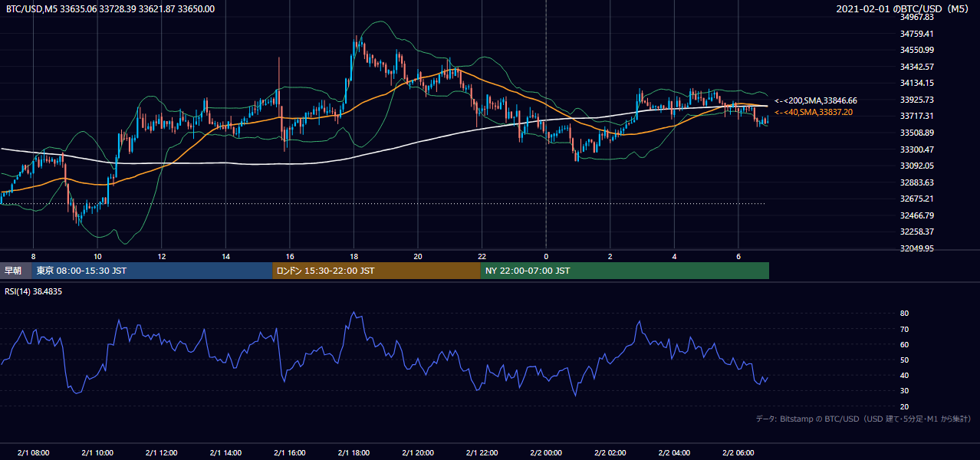Click price axis value 33717.31

pos(916,116)
